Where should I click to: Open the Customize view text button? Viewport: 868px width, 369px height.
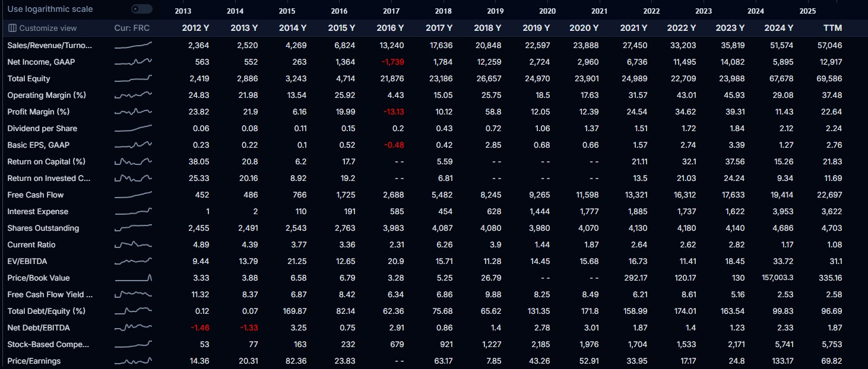point(47,28)
